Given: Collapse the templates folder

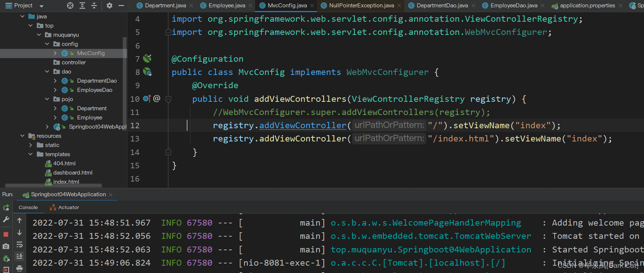Looking at the screenshot, I should 31,154.
